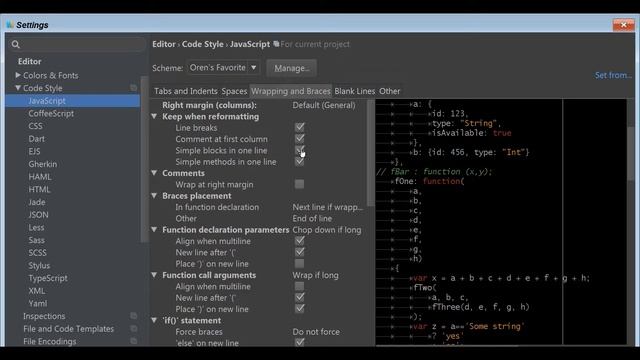Click the Code Style breadcrumb
This screenshot has width=640, height=360.
202,44
